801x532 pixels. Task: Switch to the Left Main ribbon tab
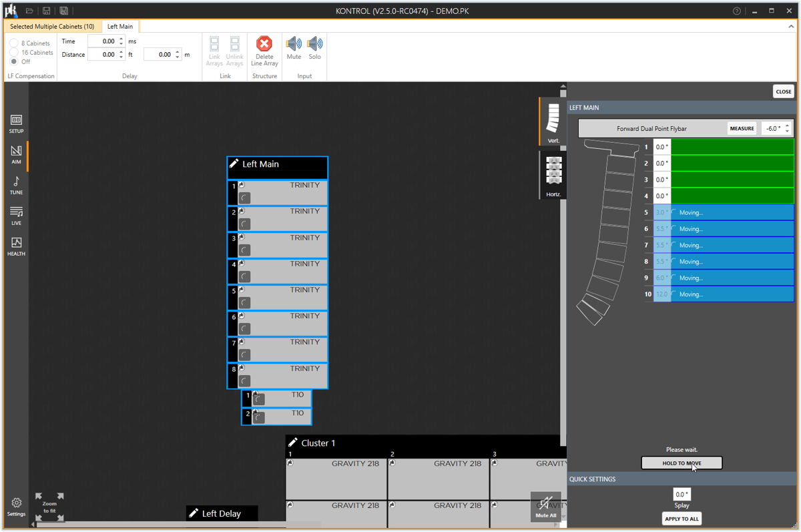tap(120, 27)
